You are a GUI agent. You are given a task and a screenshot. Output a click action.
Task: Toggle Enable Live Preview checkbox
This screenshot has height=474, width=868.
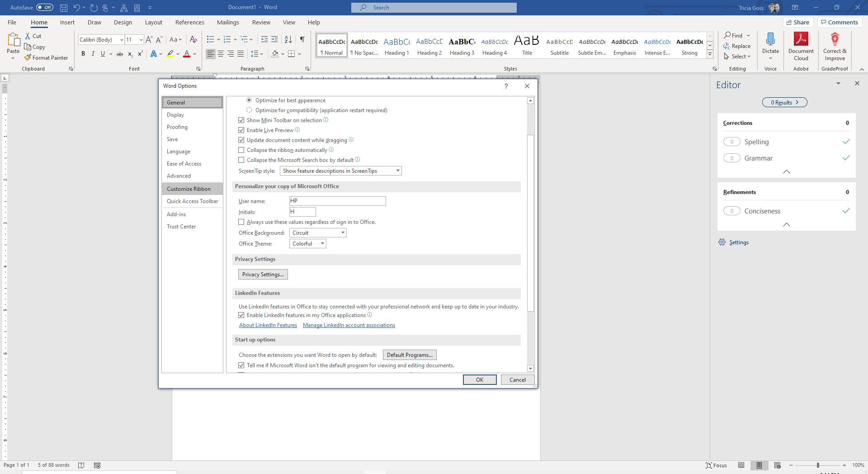(x=241, y=130)
